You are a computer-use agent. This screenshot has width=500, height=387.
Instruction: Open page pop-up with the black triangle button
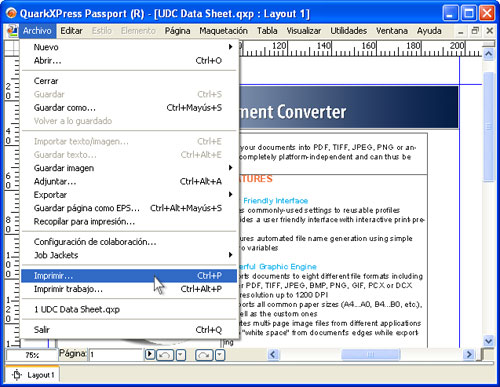tap(150, 354)
